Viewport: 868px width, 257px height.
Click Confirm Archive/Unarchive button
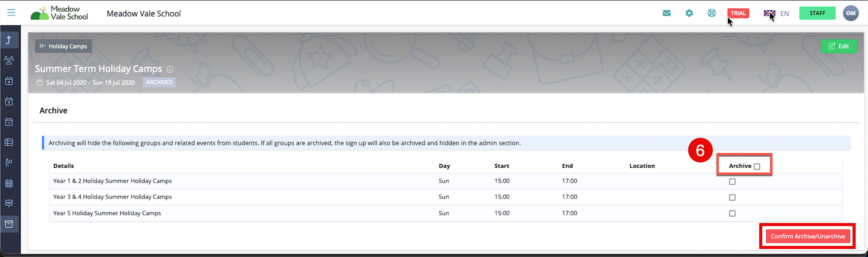(x=808, y=236)
